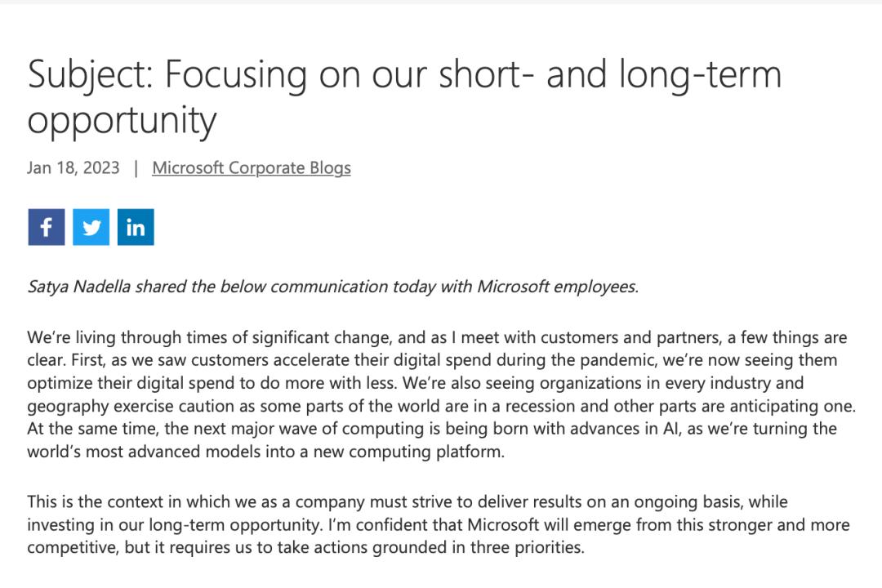Share the article on Twitter

tap(91, 227)
